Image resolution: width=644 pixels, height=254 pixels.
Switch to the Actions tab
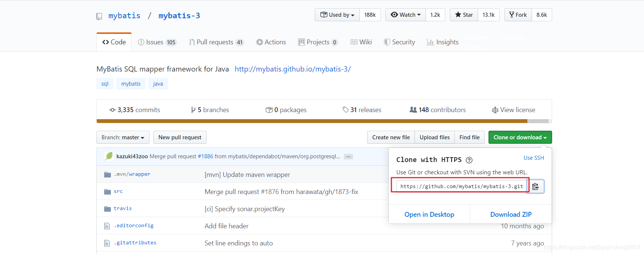coord(271,42)
